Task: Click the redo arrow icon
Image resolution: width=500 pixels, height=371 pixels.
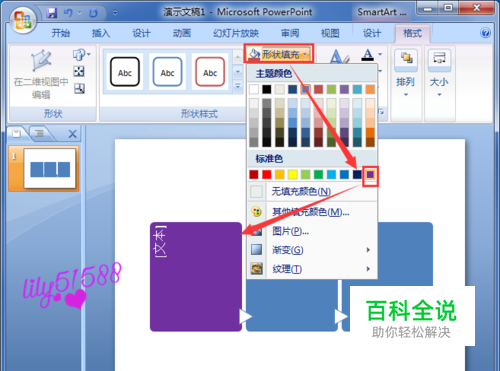Action: pos(93,13)
